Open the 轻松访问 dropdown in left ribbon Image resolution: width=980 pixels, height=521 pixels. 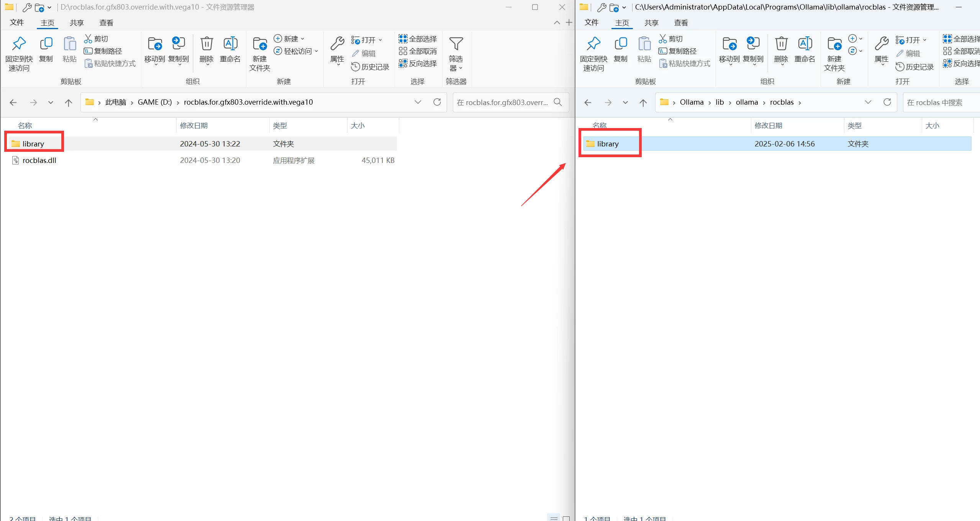point(297,51)
